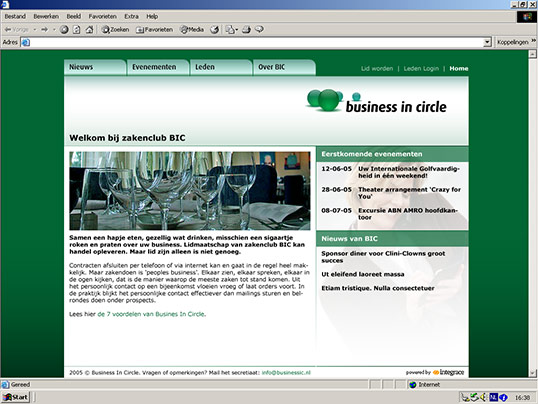Switch to the Evenementen tab
The height and width of the screenshot is (404, 538).
(158, 67)
